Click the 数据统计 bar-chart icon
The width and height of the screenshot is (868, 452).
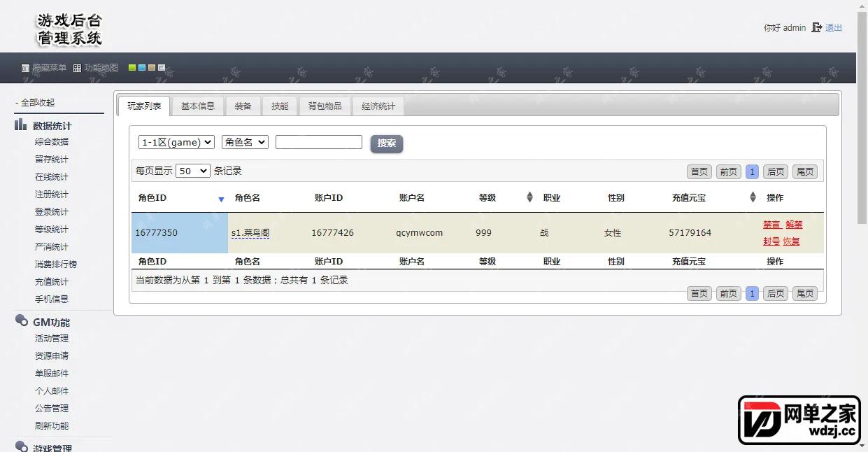point(21,125)
